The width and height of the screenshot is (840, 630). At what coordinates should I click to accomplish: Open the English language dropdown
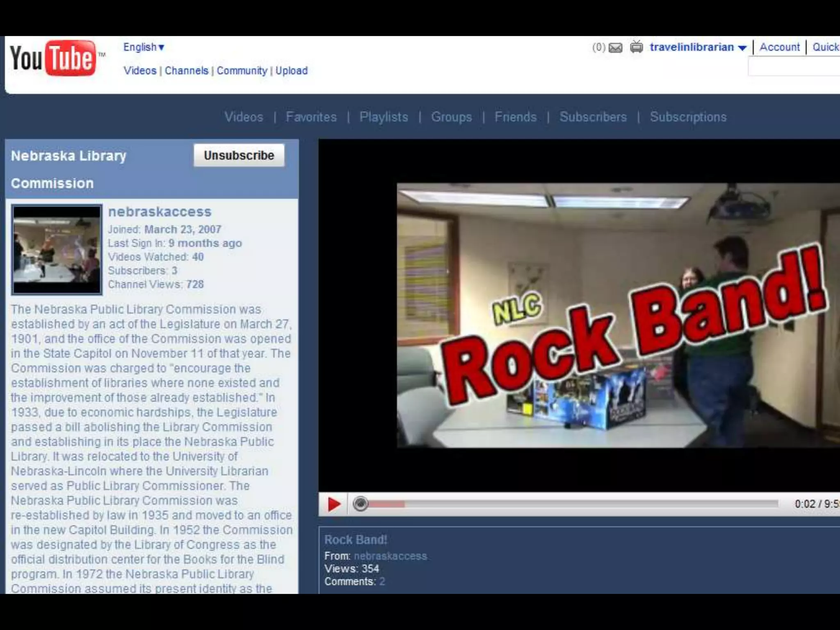coord(144,47)
